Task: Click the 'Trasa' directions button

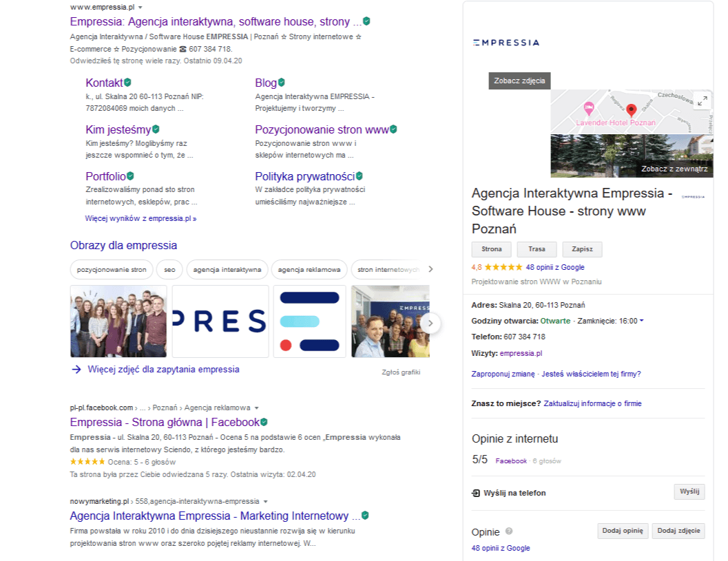Action: point(537,249)
